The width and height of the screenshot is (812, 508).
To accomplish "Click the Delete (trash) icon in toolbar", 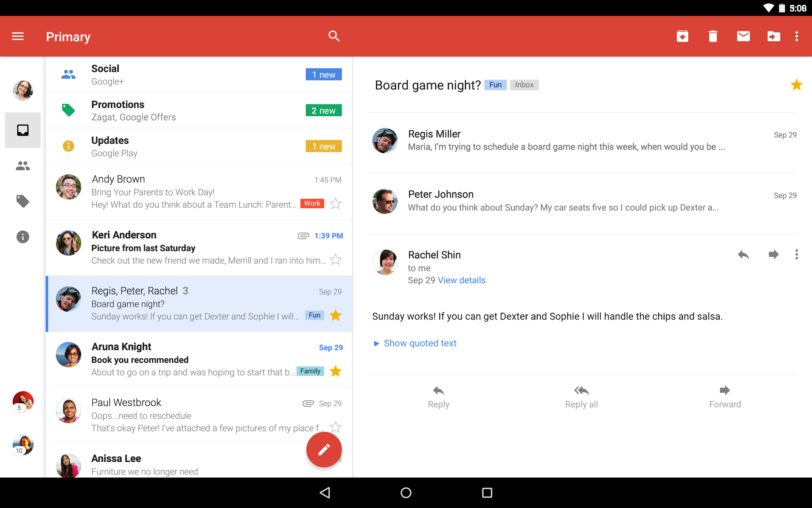I will tap(712, 36).
